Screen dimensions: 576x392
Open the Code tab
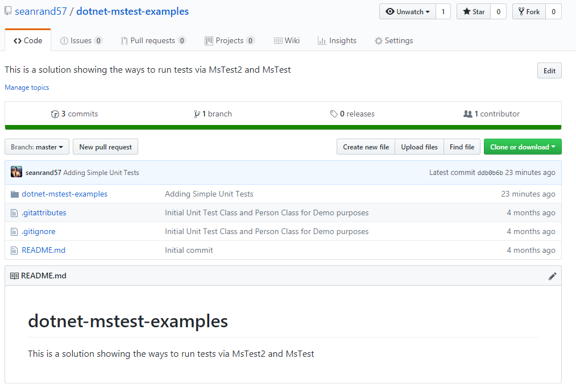click(x=28, y=40)
